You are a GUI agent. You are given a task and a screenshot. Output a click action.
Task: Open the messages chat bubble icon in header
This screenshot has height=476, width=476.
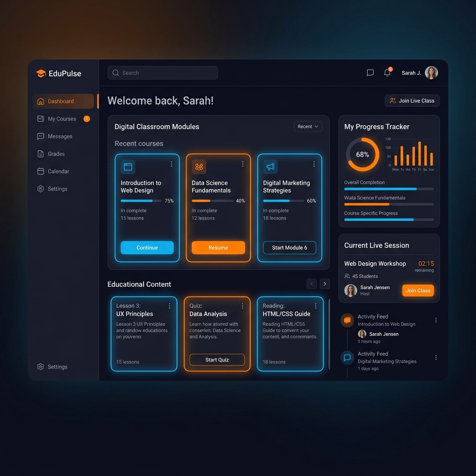tap(370, 73)
